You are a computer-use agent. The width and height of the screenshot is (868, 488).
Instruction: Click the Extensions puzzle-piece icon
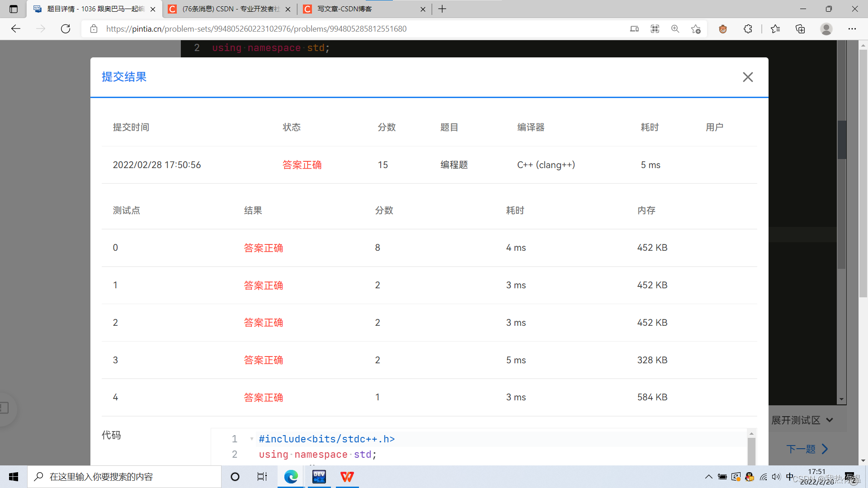pos(748,28)
